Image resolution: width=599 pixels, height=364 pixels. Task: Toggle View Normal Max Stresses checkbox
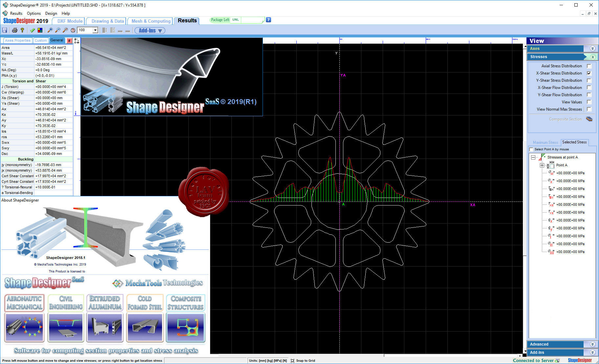589,109
